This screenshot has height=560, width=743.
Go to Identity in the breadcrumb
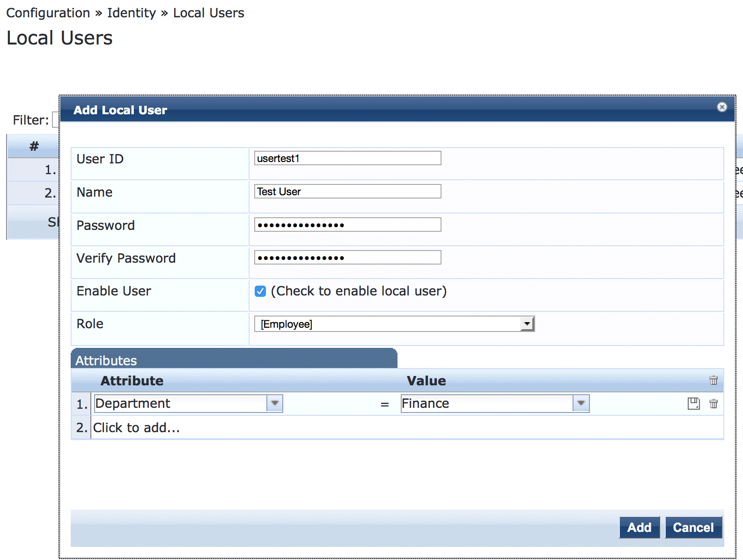tap(131, 13)
